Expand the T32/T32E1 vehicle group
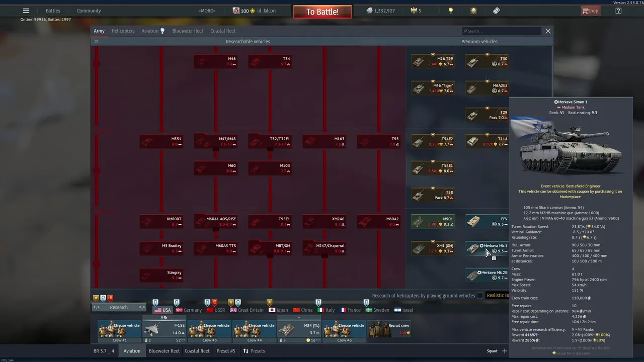This screenshot has width=644, height=362. point(270,141)
